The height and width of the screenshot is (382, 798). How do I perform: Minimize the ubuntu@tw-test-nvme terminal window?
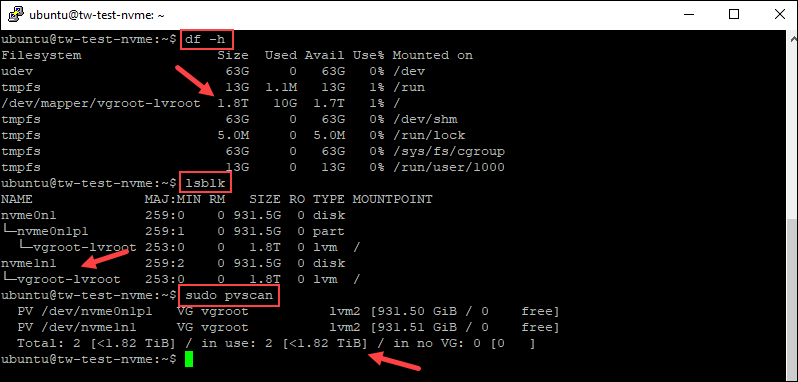(x=688, y=15)
